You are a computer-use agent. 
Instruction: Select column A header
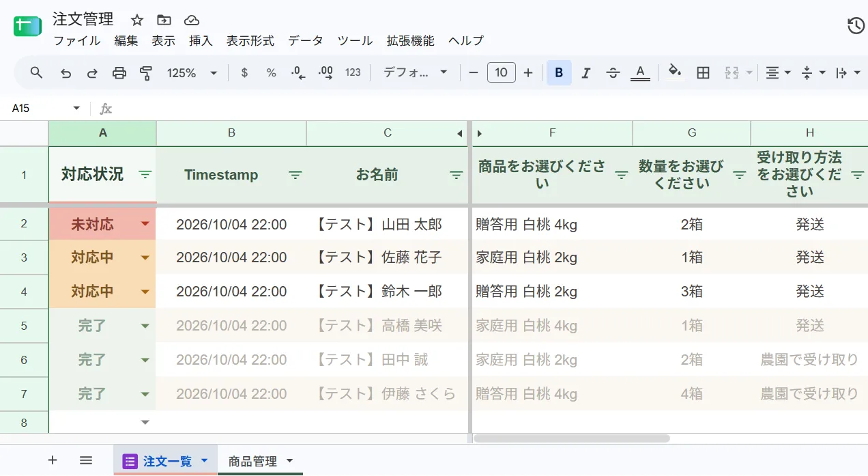[x=102, y=133]
